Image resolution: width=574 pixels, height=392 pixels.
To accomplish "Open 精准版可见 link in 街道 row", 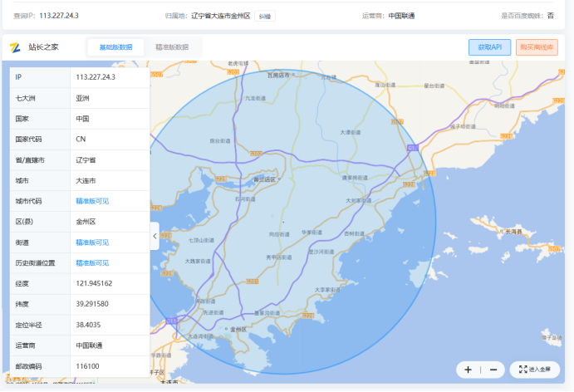I will [92, 243].
